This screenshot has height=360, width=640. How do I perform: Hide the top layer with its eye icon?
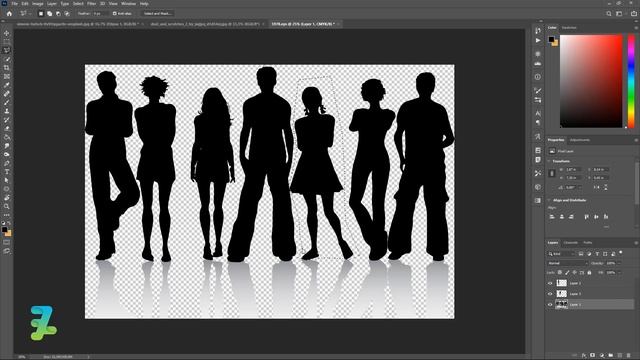coord(550,283)
